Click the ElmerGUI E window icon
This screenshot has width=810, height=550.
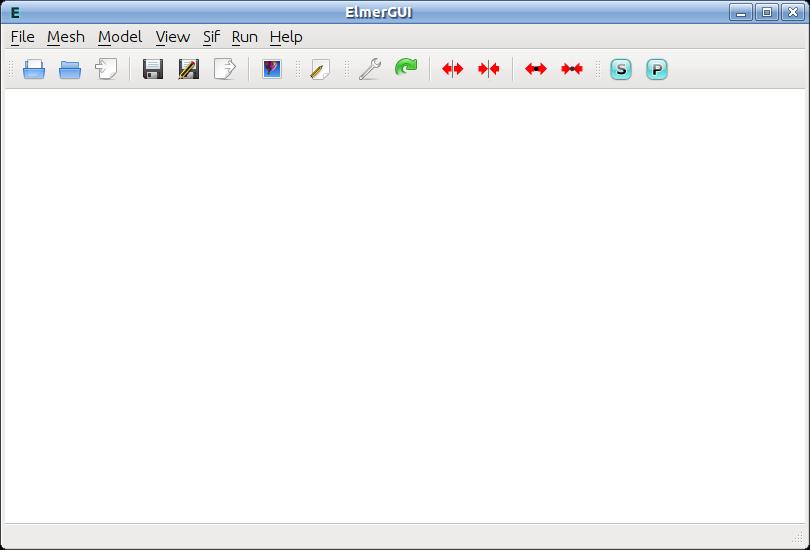coord(15,13)
